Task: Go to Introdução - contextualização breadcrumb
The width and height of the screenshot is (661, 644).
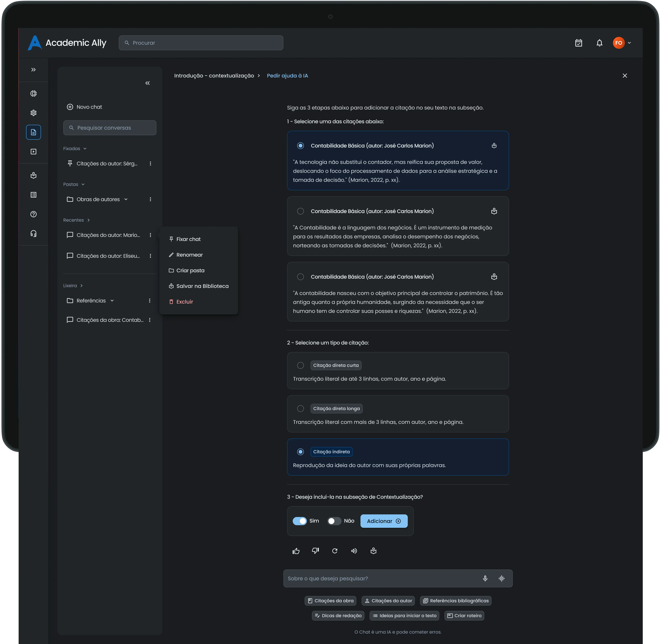Action: pyautogui.click(x=214, y=76)
